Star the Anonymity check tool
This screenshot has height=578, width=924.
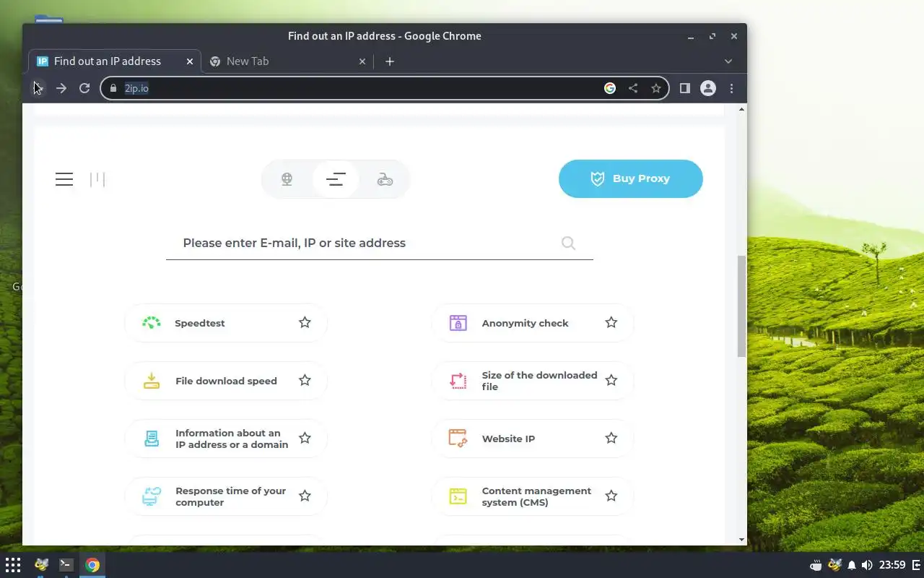pos(611,322)
